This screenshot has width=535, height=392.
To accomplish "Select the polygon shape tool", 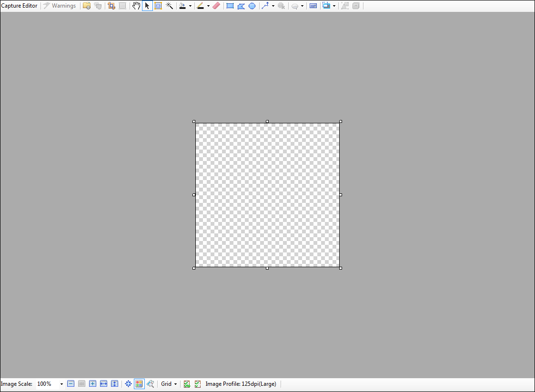I will (241, 5).
